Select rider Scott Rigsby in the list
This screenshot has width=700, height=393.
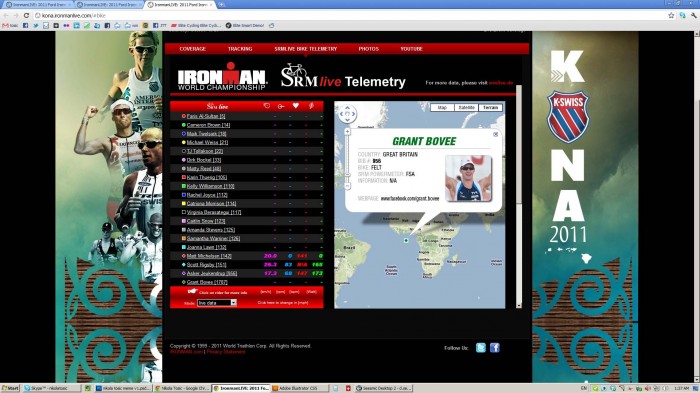[206, 265]
